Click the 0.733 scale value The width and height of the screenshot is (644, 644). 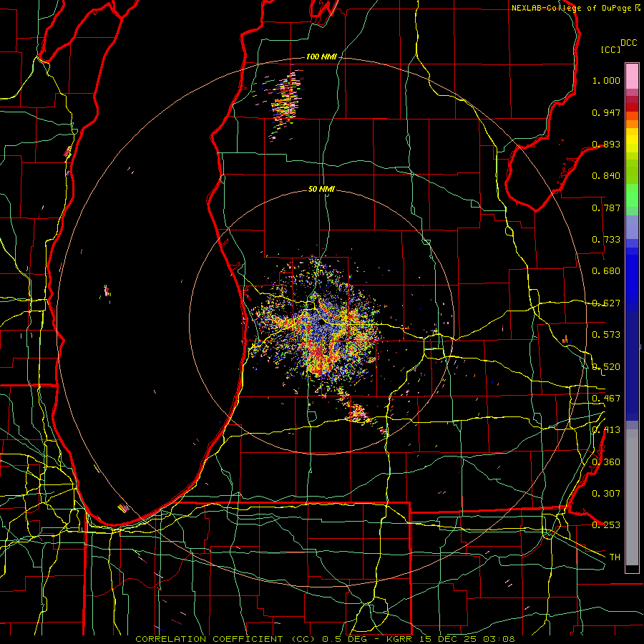pyautogui.click(x=606, y=240)
